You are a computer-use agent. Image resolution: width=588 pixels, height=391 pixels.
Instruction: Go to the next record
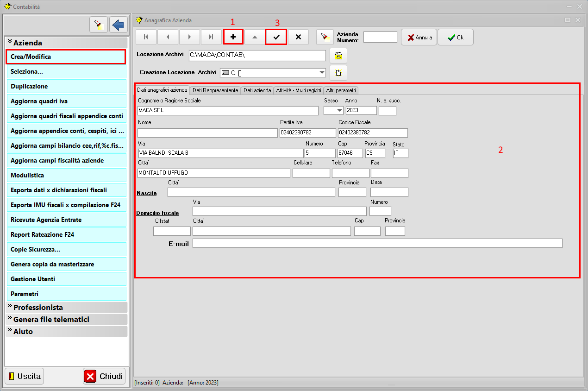pos(189,37)
